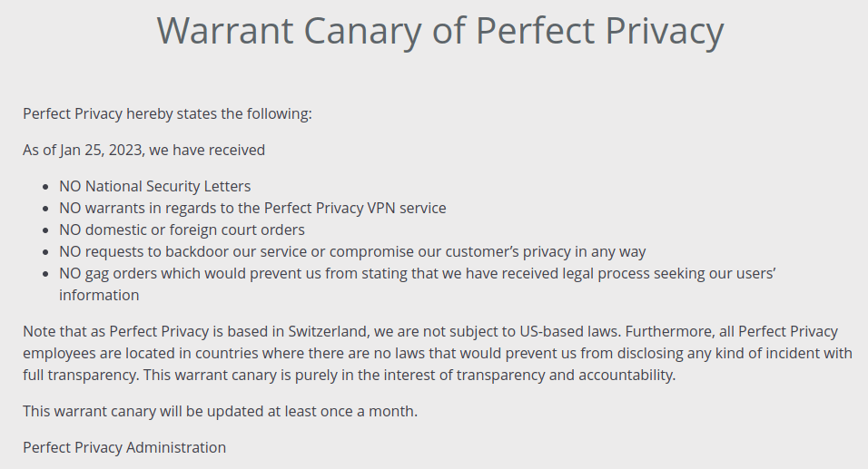The width and height of the screenshot is (868, 469).
Task: Click the 'As of Jan 25, 2023' date line
Action: pos(144,151)
